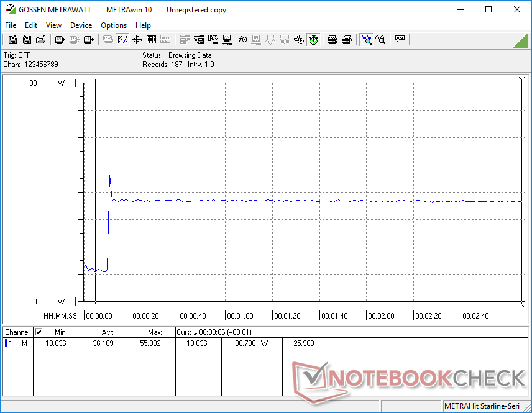Image resolution: width=532 pixels, height=413 pixels.
Task: Click the cursor marker at graph bottom right
Action: tap(522, 305)
